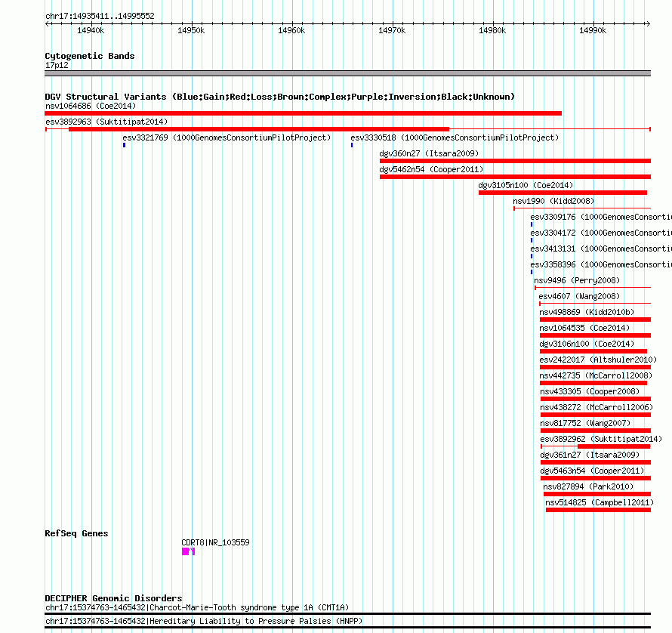Open esv3321769 1000 Genomes variant label
This screenshot has width=672, height=633.
coord(227,137)
